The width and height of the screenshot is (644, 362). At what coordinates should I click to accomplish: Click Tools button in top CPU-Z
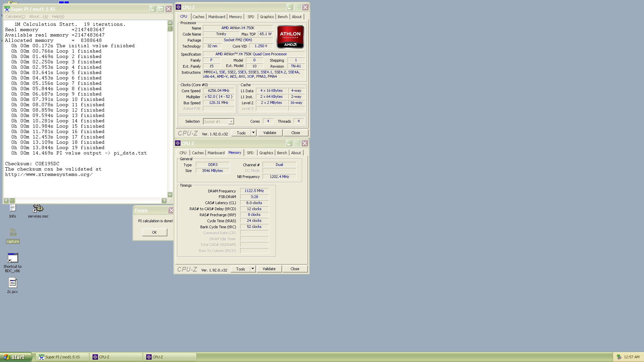241,133
